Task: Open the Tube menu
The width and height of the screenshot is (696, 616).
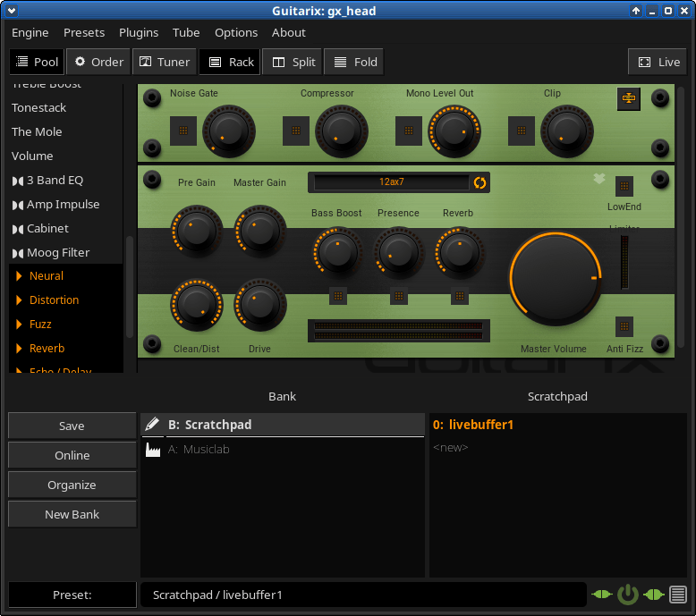Action: (x=186, y=33)
